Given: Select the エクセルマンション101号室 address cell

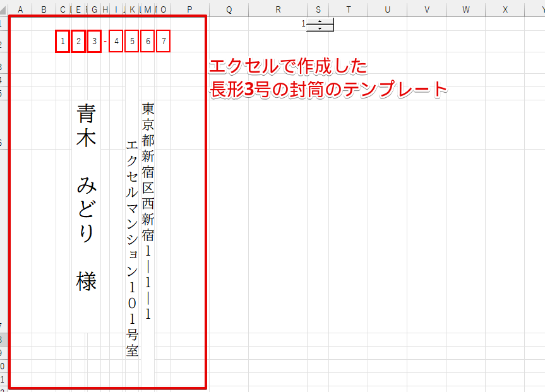Looking at the screenshot, I should pyautogui.click(x=132, y=247).
